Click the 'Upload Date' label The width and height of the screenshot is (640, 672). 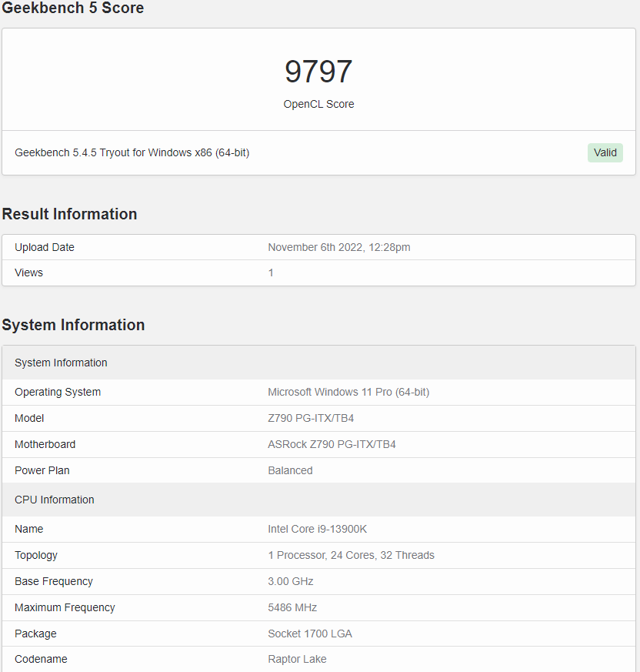pos(45,247)
